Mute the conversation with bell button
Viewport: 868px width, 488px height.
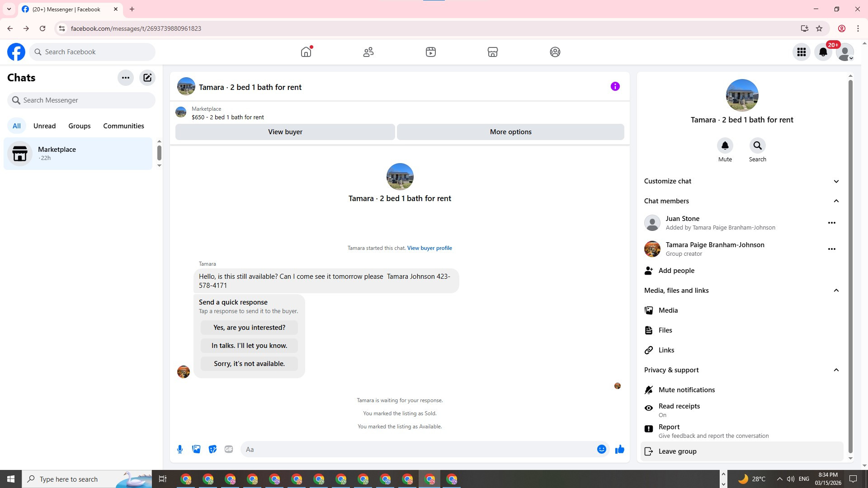coord(725,145)
